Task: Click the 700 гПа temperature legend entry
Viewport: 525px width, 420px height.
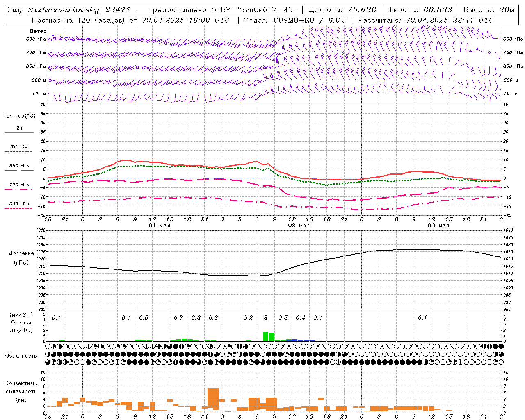Action: click(x=19, y=185)
